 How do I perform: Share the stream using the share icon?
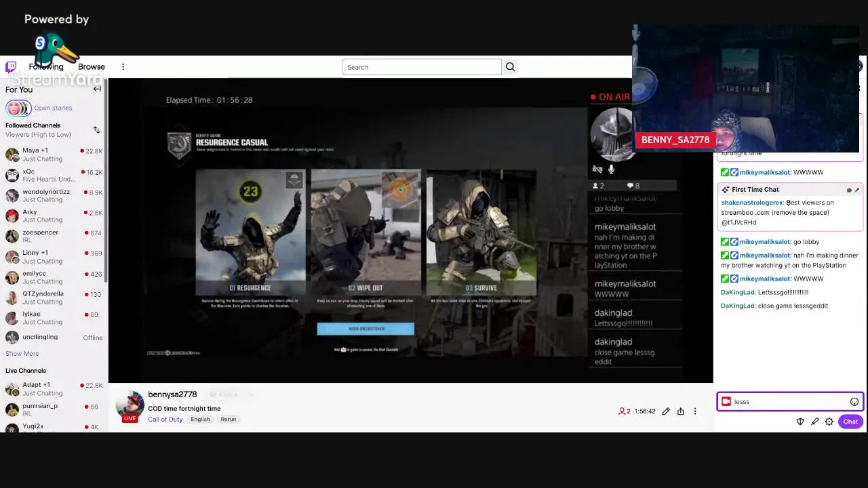[x=681, y=411]
